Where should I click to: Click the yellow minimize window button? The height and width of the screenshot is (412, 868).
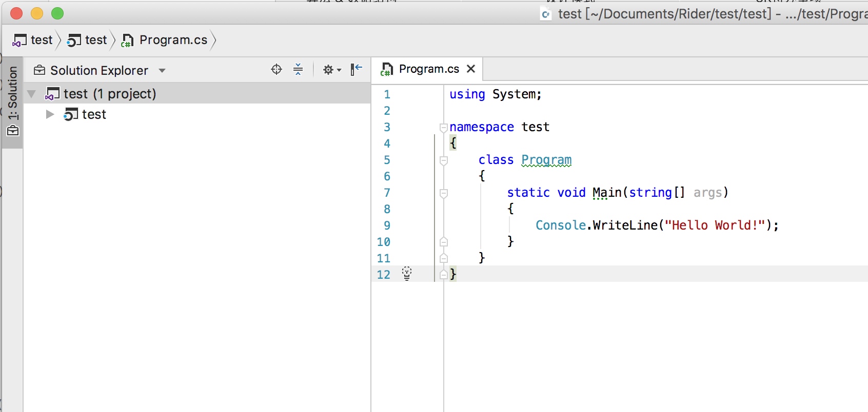[x=37, y=13]
